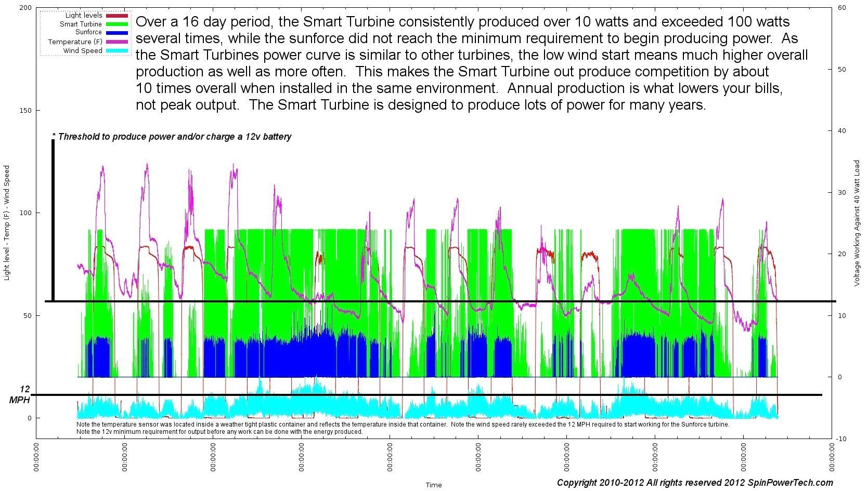Click the '12 MPH' threshold label

point(20,394)
